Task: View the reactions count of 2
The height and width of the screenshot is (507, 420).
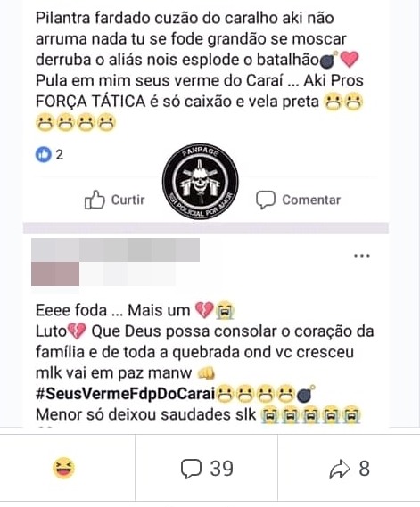Action: (59, 155)
